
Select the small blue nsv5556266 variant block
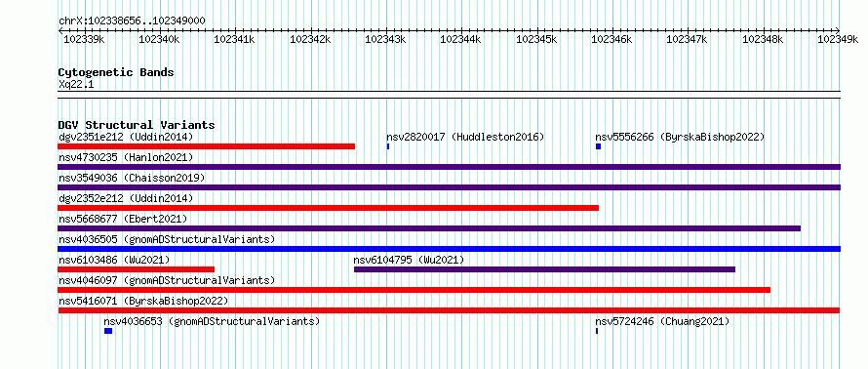pyautogui.click(x=599, y=146)
